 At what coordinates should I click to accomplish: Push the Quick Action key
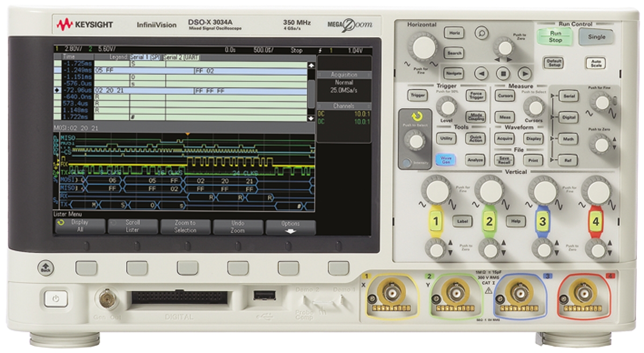[x=474, y=138]
